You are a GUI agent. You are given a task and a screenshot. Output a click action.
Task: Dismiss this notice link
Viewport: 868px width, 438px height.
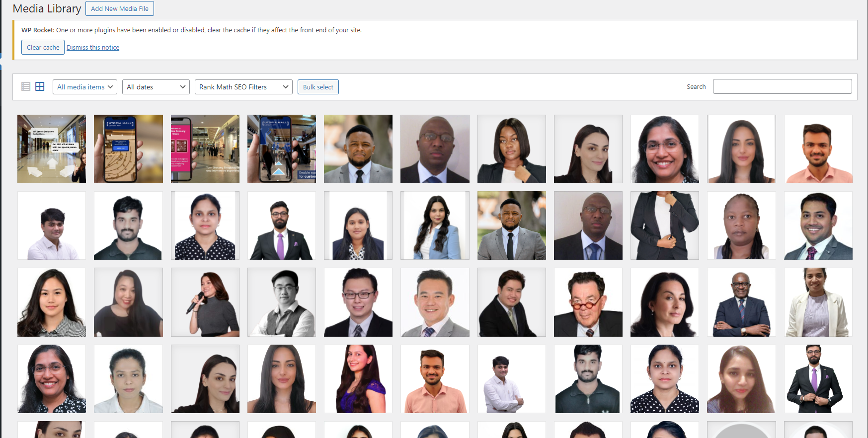tap(93, 47)
